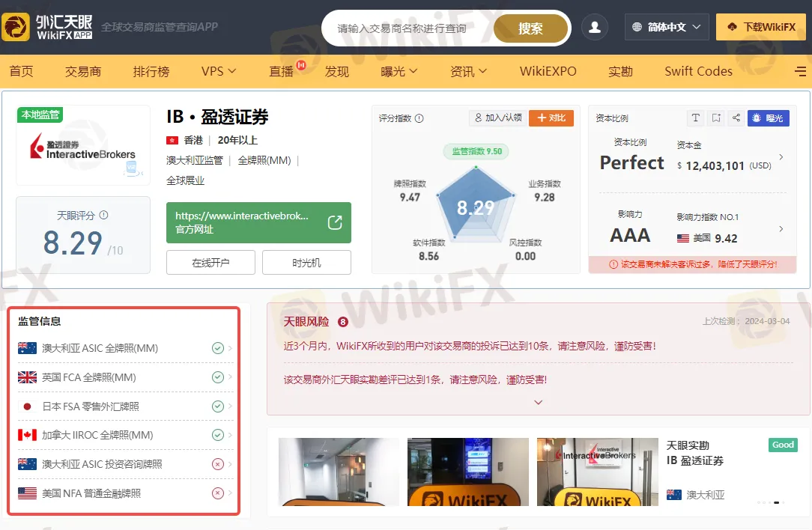Image resolution: width=812 pixels, height=530 pixels.
Task: Click the 天眼风险 count badge 8
Action: [x=343, y=322]
